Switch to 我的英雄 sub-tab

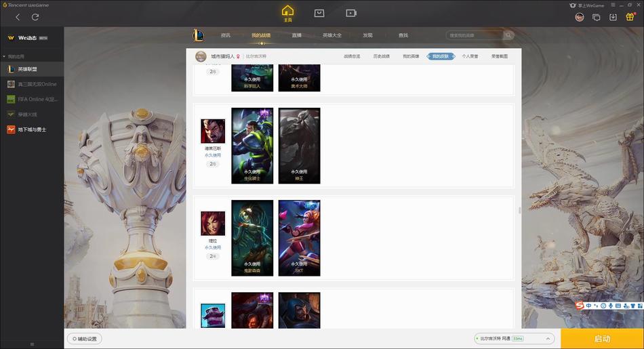tap(411, 56)
